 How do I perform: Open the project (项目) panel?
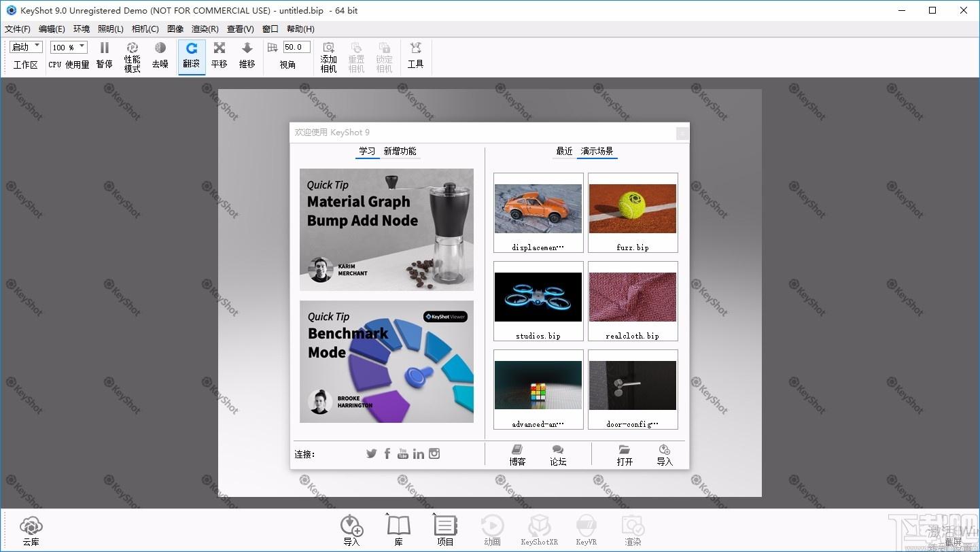445,531
